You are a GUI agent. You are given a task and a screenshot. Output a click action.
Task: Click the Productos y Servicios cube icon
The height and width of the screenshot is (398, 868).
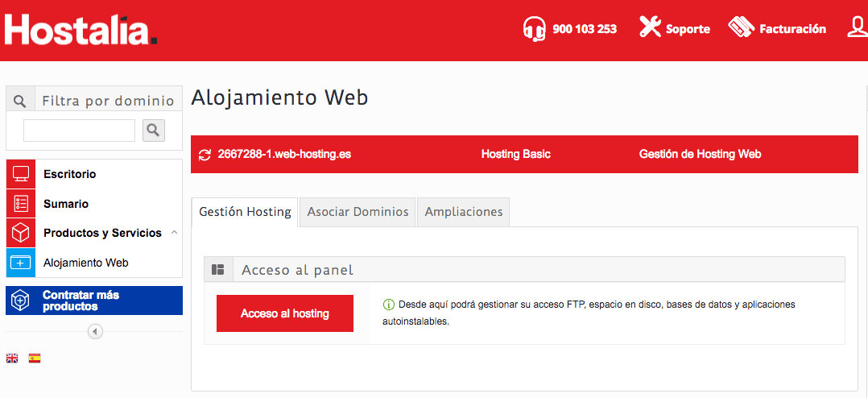(20, 233)
